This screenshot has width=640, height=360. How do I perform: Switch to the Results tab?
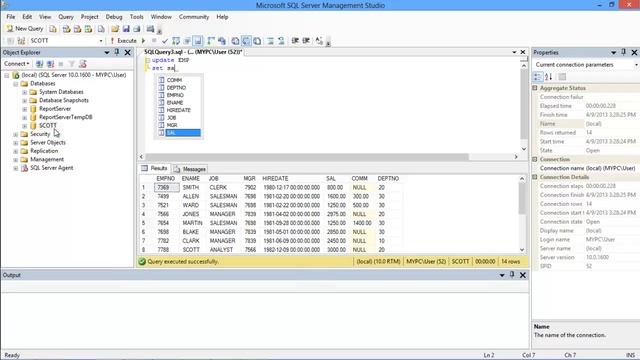pyautogui.click(x=155, y=169)
